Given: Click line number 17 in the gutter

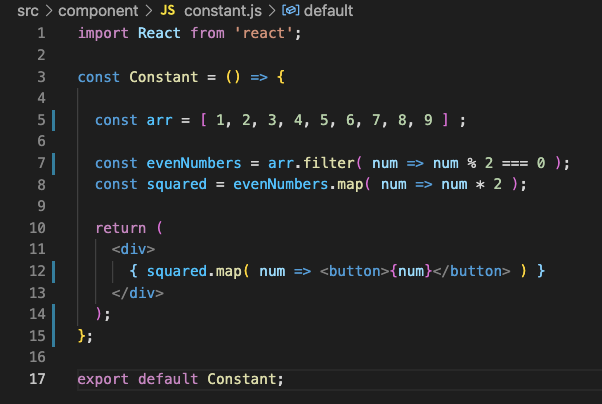Looking at the screenshot, I should pyautogui.click(x=38, y=379).
